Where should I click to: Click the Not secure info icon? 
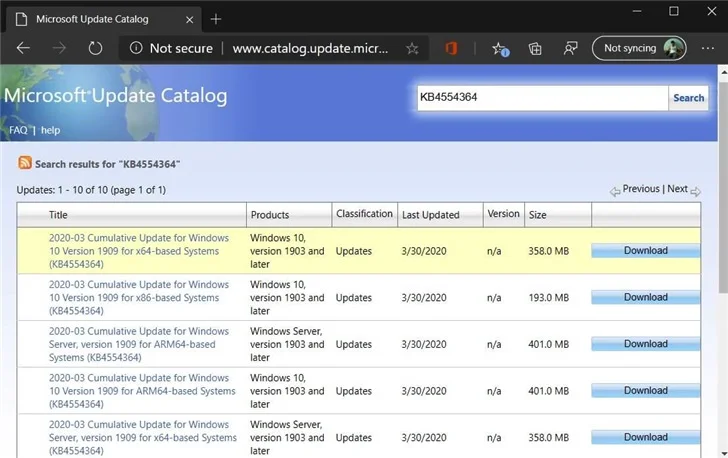coord(135,48)
